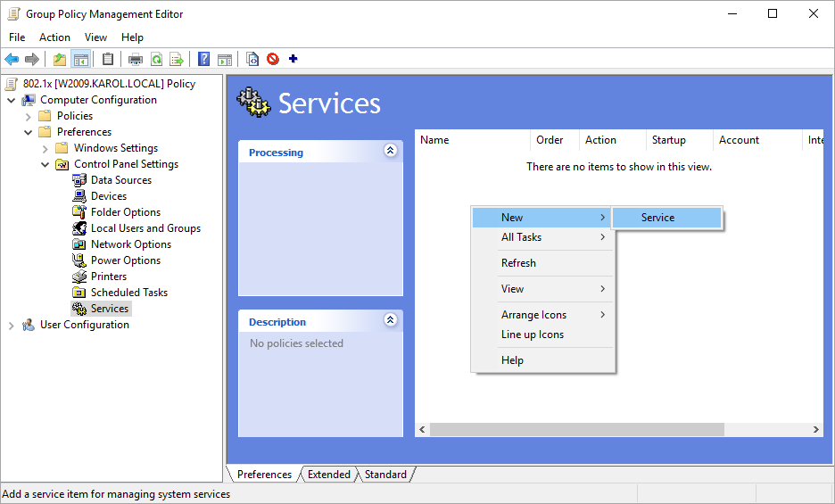
Task: Click the Up One Level folder icon
Action: (x=59, y=60)
